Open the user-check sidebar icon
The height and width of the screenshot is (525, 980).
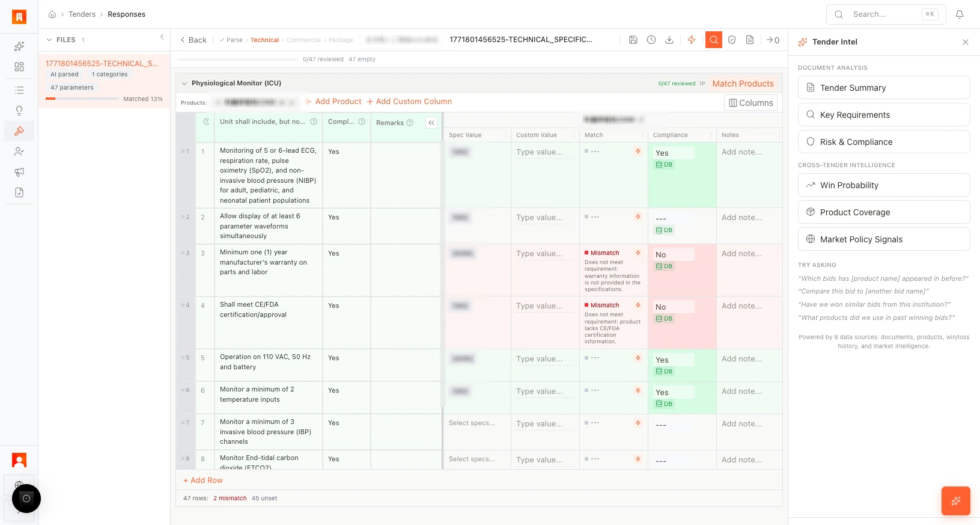[x=19, y=152]
